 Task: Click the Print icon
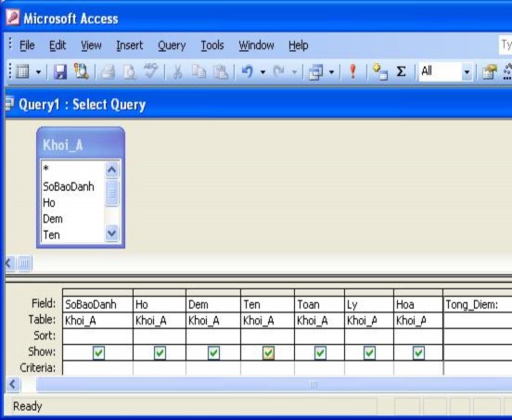(x=109, y=71)
